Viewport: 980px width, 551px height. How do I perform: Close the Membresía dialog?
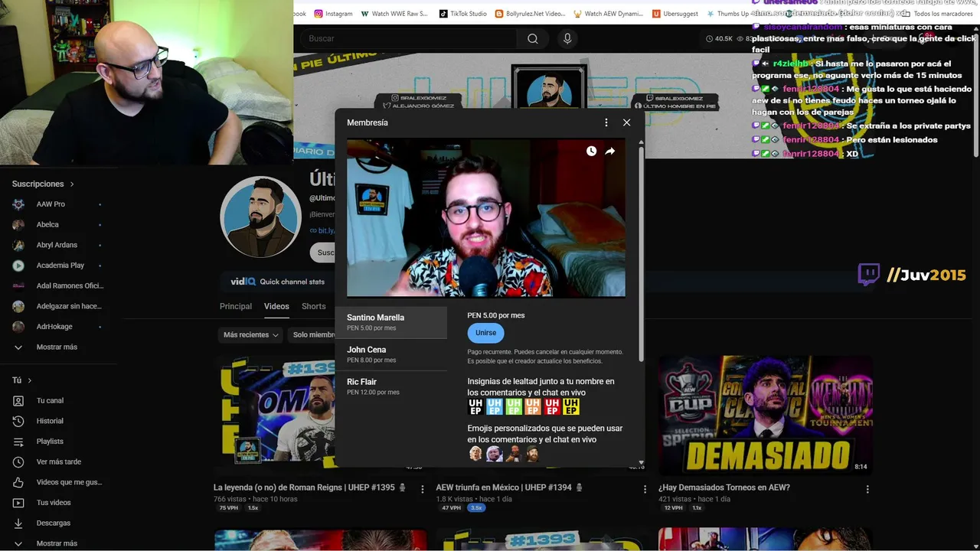click(626, 122)
